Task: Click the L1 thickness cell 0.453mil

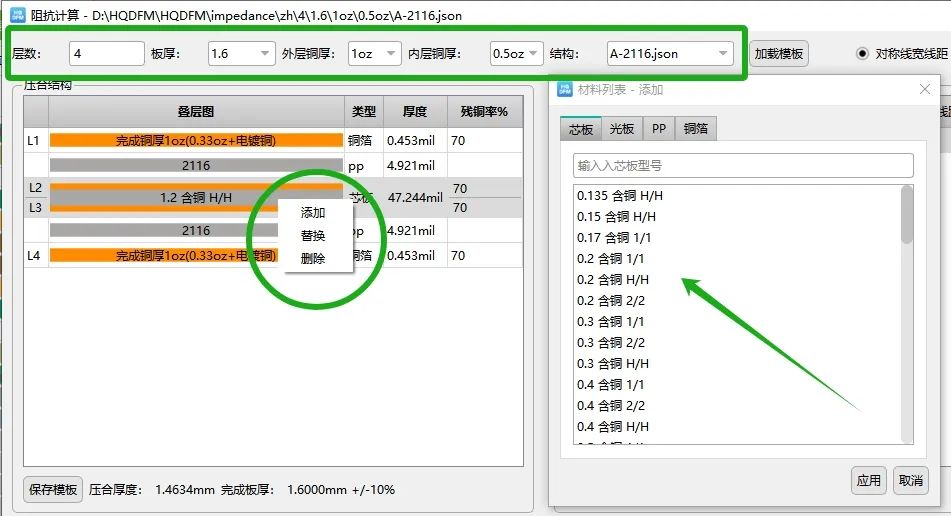Action: coord(415,141)
